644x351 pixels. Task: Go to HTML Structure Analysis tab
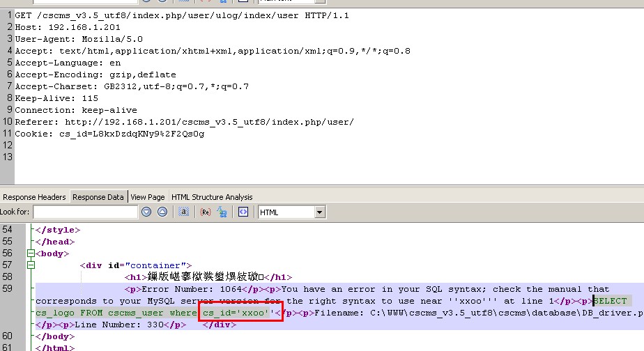tap(212, 197)
